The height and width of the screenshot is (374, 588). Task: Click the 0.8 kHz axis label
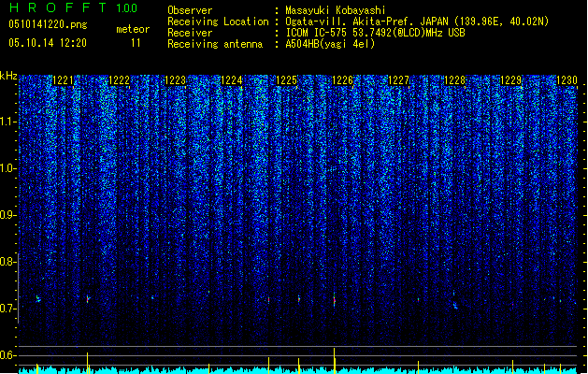(x=8, y=262)
